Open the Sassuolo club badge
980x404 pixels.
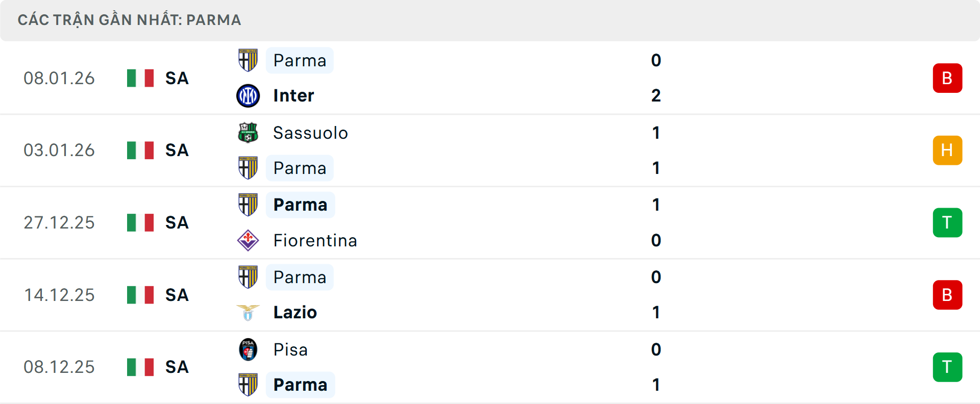click(248, 133)
